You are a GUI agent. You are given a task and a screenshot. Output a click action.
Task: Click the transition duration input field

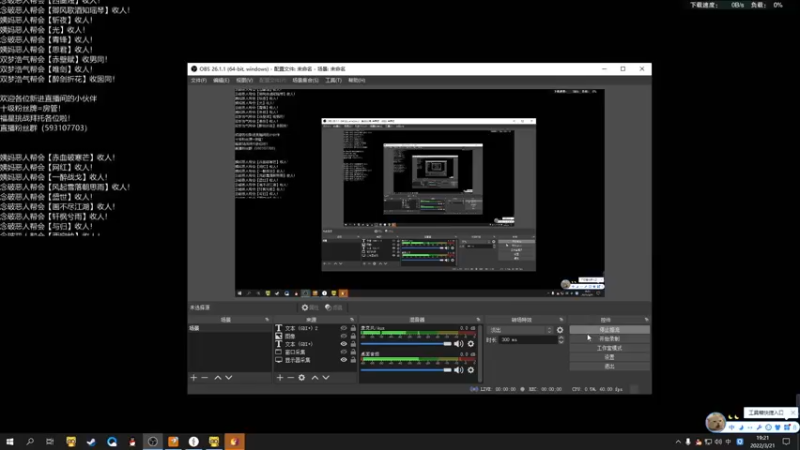(528, 340)
